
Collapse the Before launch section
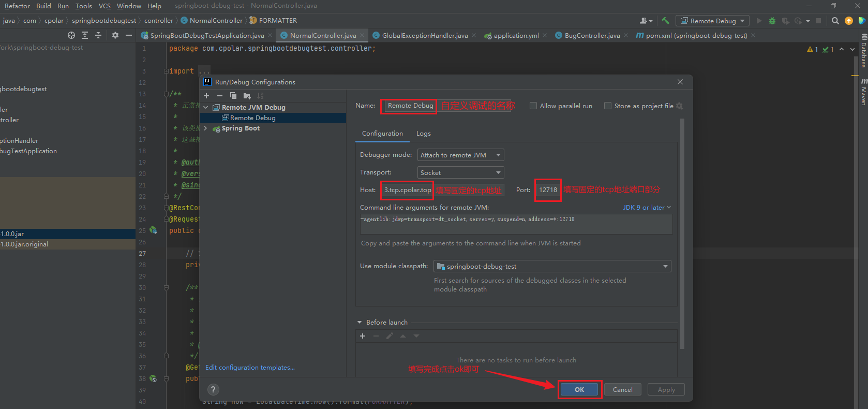click(x=360, y=322)
